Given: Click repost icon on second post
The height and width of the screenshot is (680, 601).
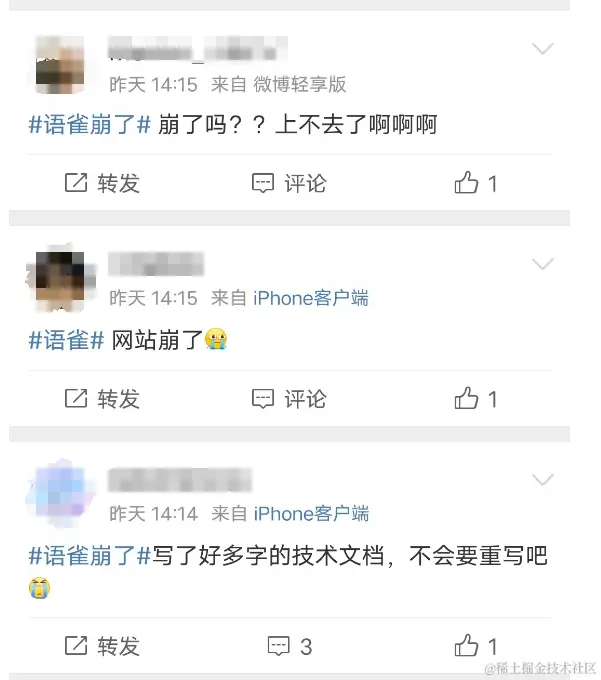Looking at the screenshot, I should coord(76,398).
